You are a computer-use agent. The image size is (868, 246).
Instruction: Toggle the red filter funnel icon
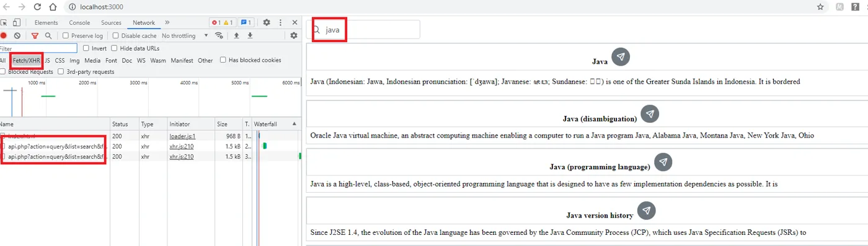[x=35, y=36]
